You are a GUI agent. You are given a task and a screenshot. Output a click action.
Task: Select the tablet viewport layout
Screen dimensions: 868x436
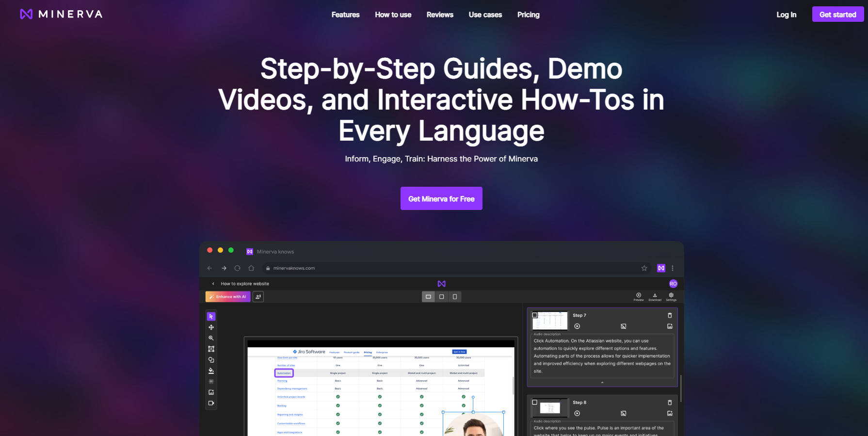click(x=441, y=296)
